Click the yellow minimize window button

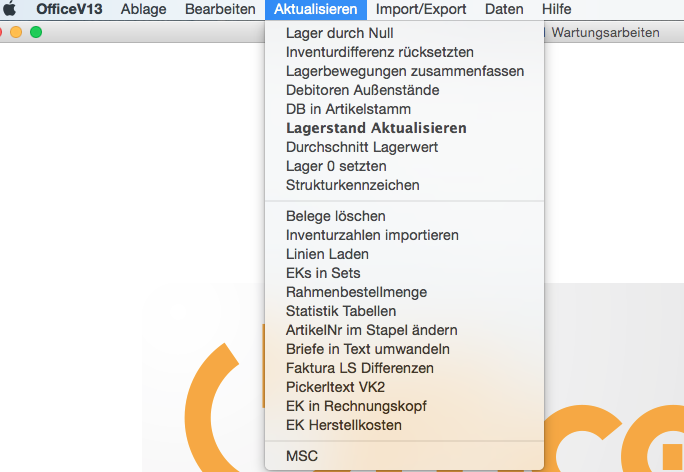coord(16,32)
